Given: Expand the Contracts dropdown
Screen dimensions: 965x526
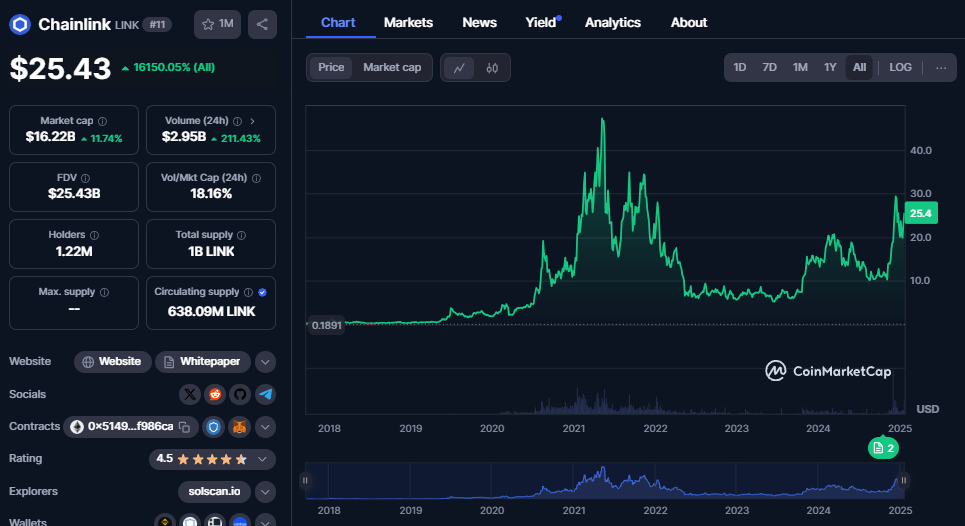Looking at the screenshot, I should [x=265, y=427].
